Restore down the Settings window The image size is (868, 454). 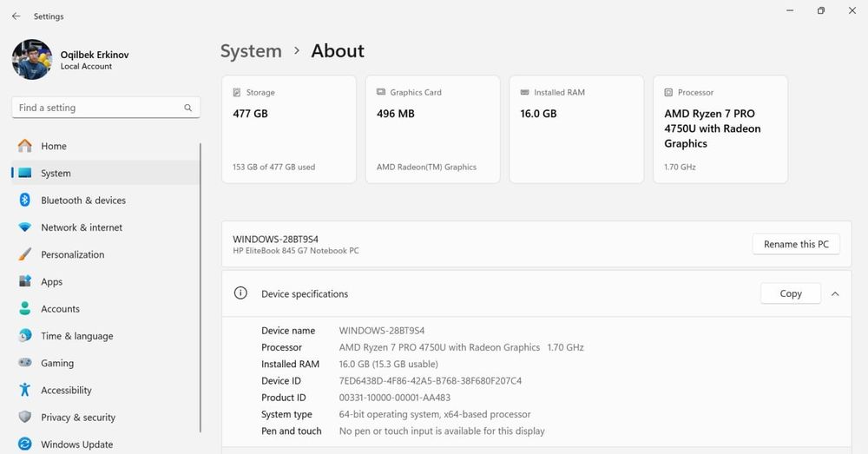(x=821, y=10)
